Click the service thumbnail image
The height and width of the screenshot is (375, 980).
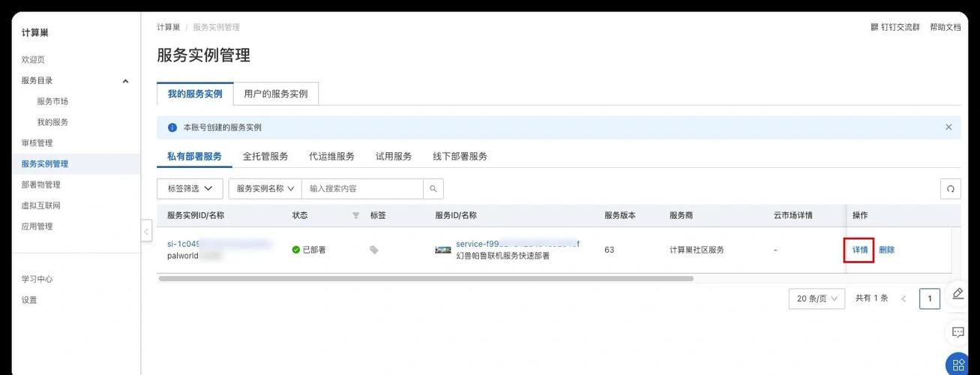coord(443,250)
